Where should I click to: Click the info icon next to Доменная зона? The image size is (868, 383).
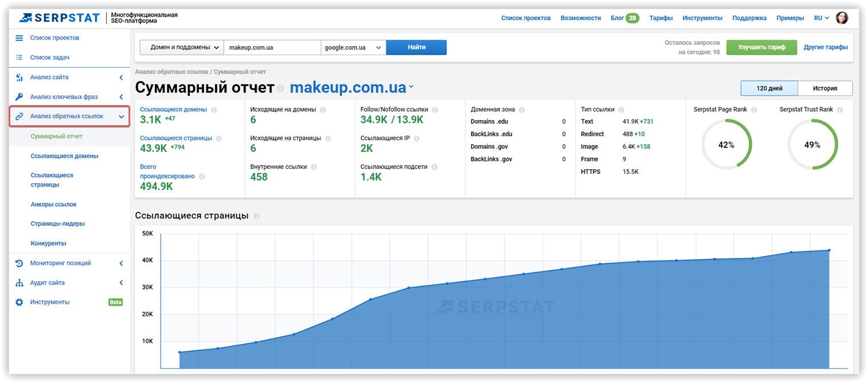(521, 110)
